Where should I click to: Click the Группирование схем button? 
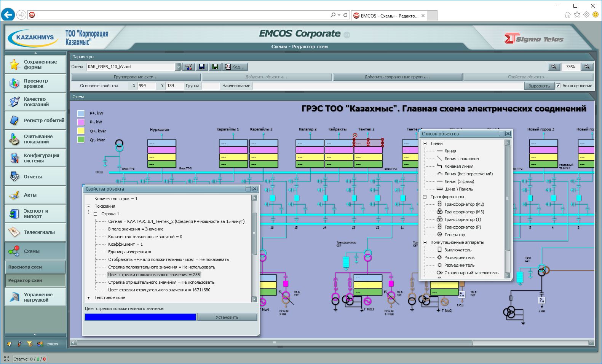pos(136,77)
